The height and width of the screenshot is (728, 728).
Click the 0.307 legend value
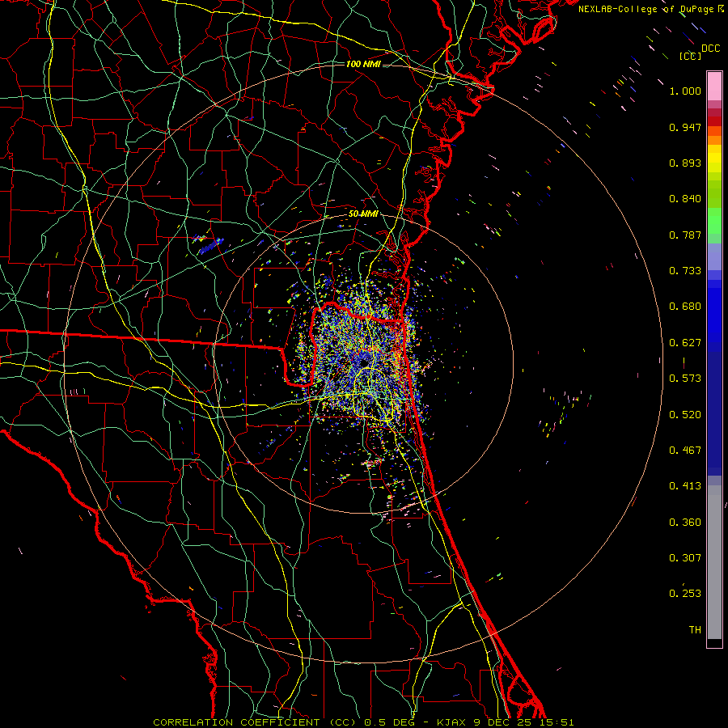point(685,558)
